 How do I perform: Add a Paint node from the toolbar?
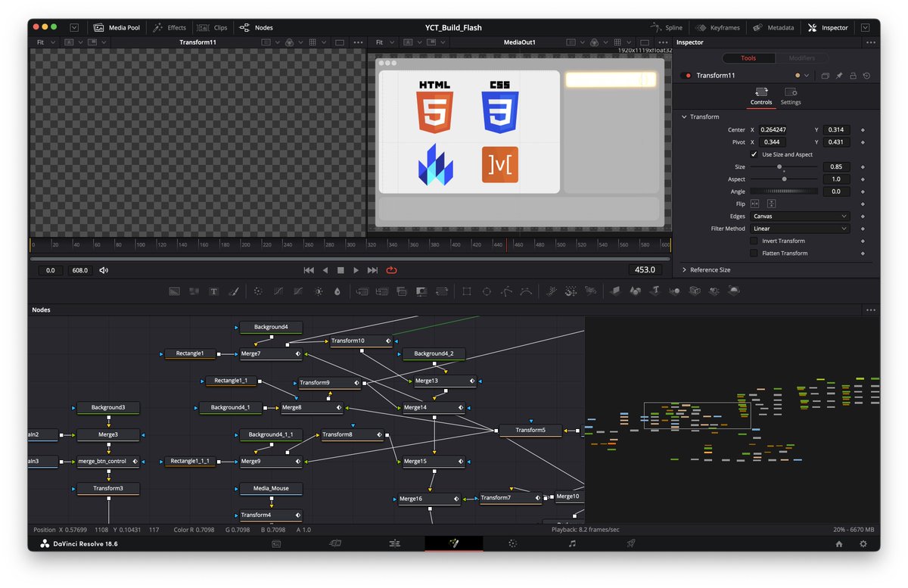coord(235,291)
